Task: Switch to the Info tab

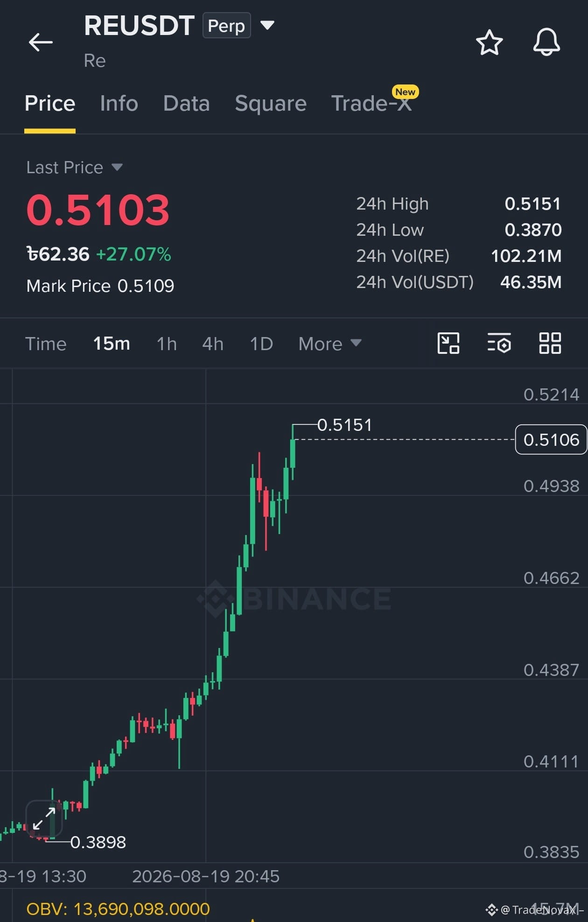Action: click(119, 103)
